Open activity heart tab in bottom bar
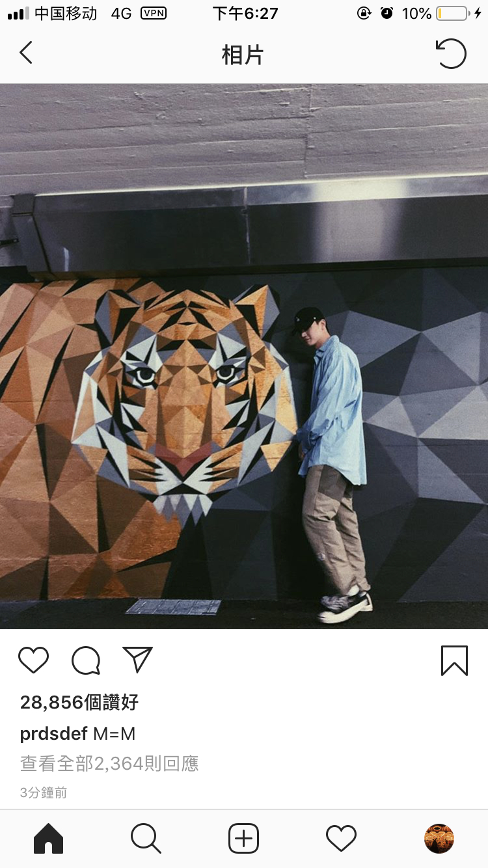Viewport: 488px width, 868px height. point(341,838)
